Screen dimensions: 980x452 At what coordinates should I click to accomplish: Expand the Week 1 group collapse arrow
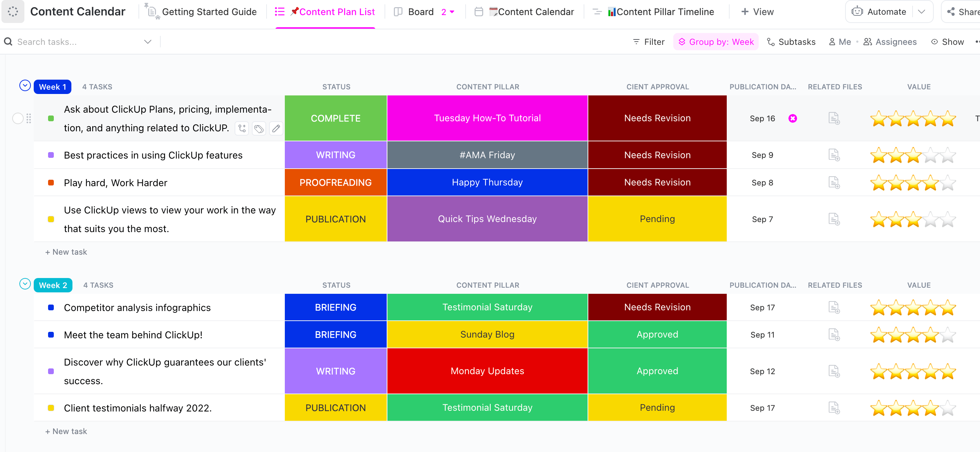pos(25,86)
